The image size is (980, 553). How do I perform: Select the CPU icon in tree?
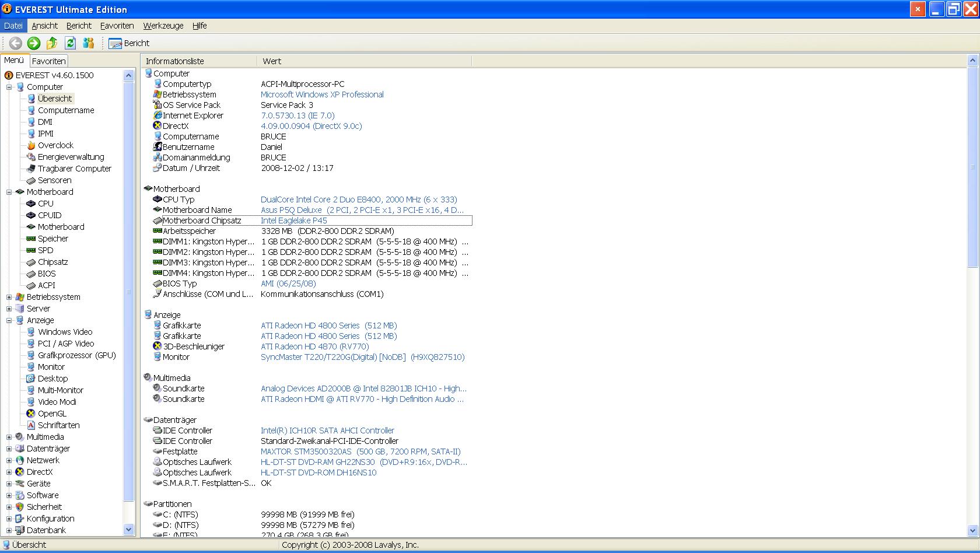tap(31, 204)
